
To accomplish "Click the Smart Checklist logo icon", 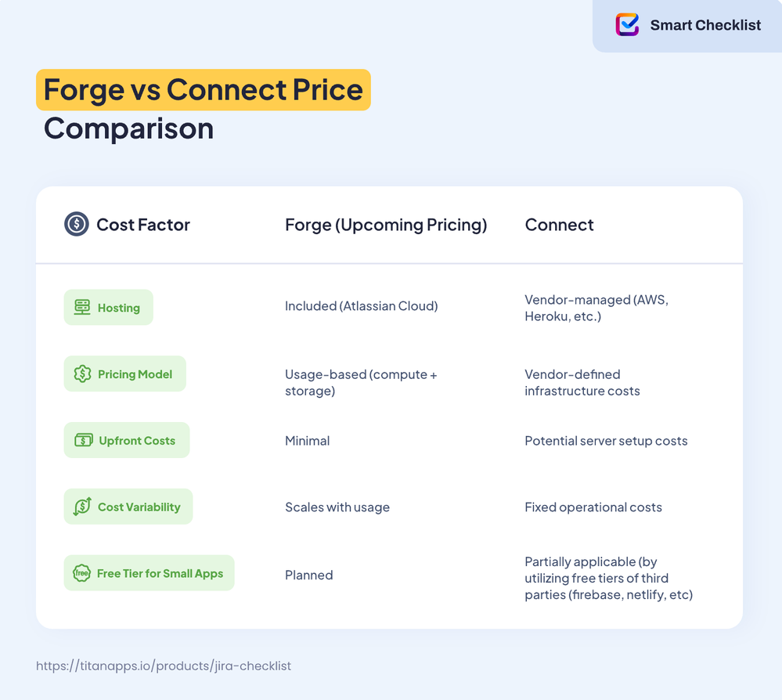I will pyautogui.click(x=627, y=24).
